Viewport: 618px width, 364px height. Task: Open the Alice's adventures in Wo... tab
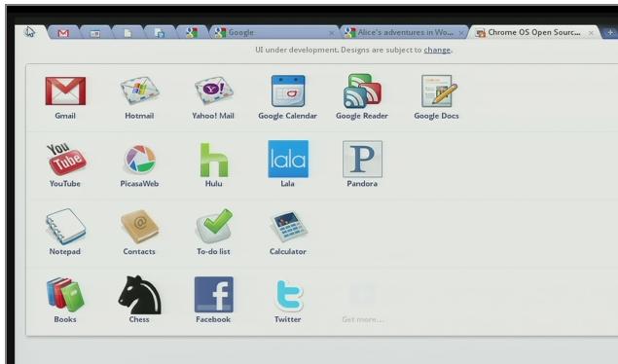(405, 33)
